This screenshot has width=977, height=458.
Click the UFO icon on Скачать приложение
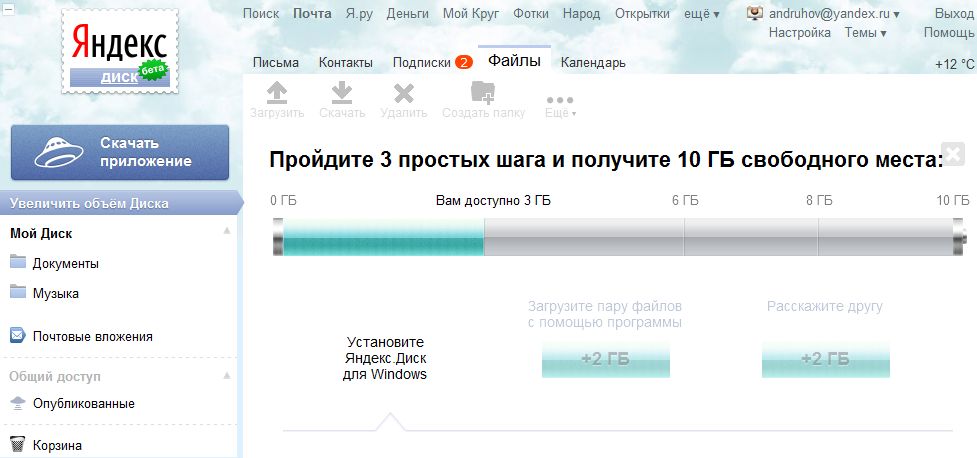coord(59,151)
